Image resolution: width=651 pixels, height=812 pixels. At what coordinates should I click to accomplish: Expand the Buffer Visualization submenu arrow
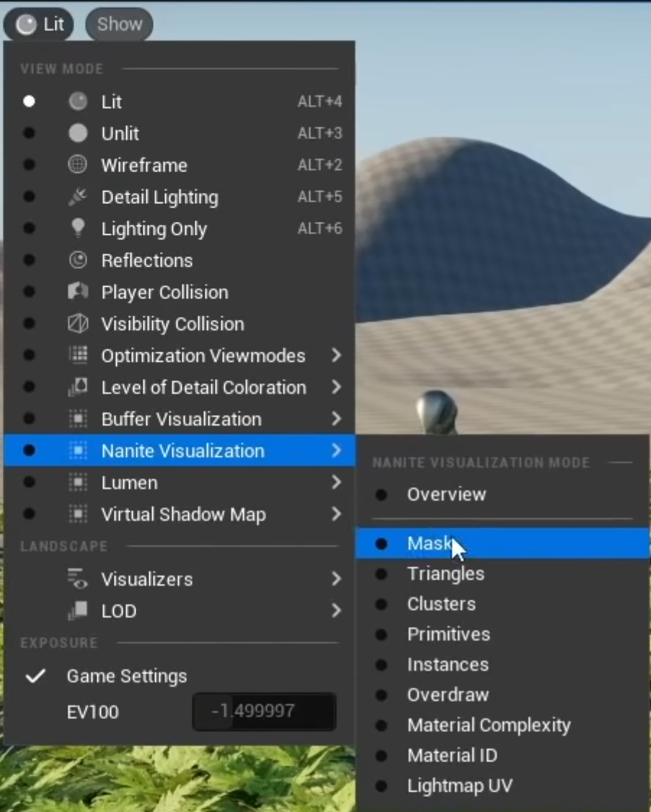click(336, 419)
